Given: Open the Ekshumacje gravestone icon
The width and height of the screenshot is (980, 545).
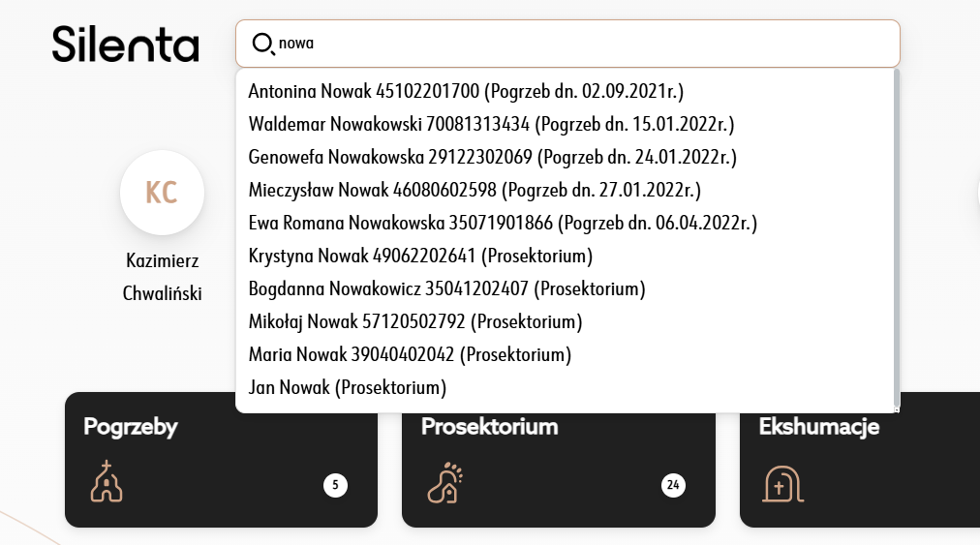Looking at the screenshot, I should coord(782,484).
